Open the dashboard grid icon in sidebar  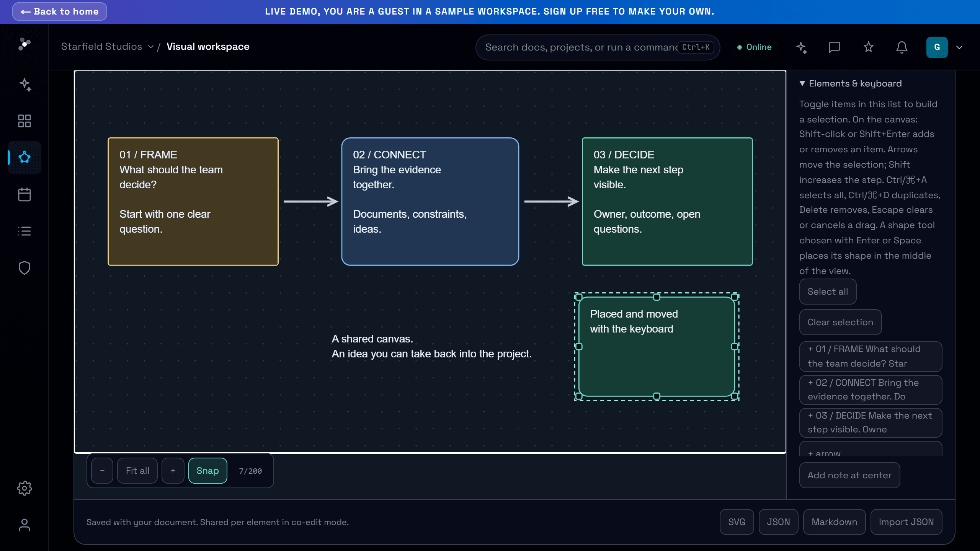tap(24, 121)
